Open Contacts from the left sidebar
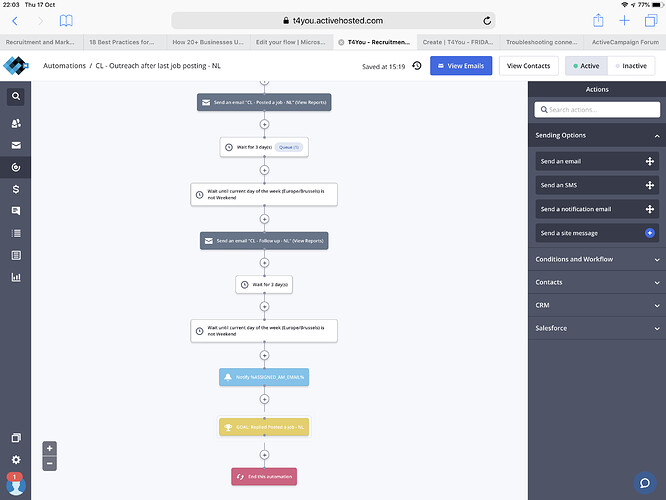666x500 pixels. tap(16, 124)
